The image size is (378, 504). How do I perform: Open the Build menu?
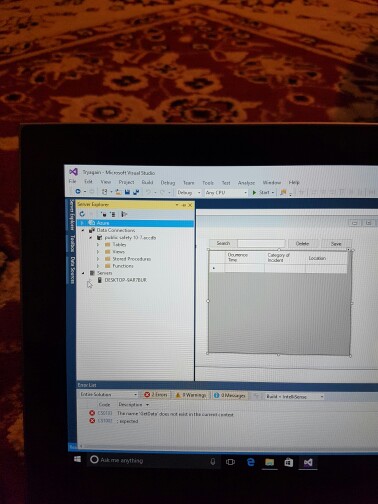point(147,182)
